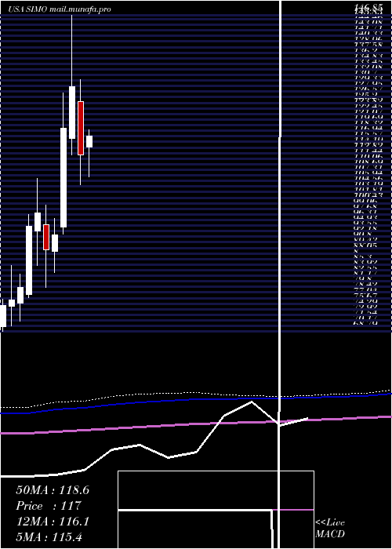Click the Price : 117 readout

coord(49,506)
